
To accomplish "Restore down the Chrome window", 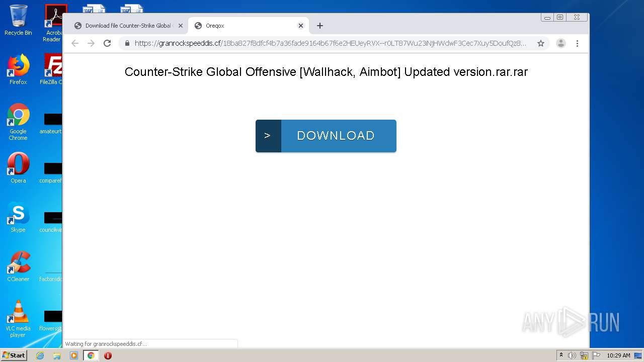I will click(x=560, y=17).
